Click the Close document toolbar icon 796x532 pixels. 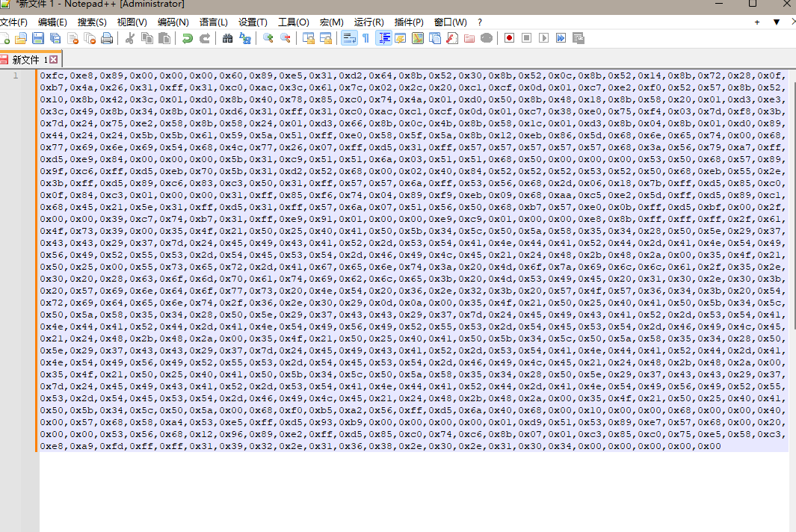point(72,38)
